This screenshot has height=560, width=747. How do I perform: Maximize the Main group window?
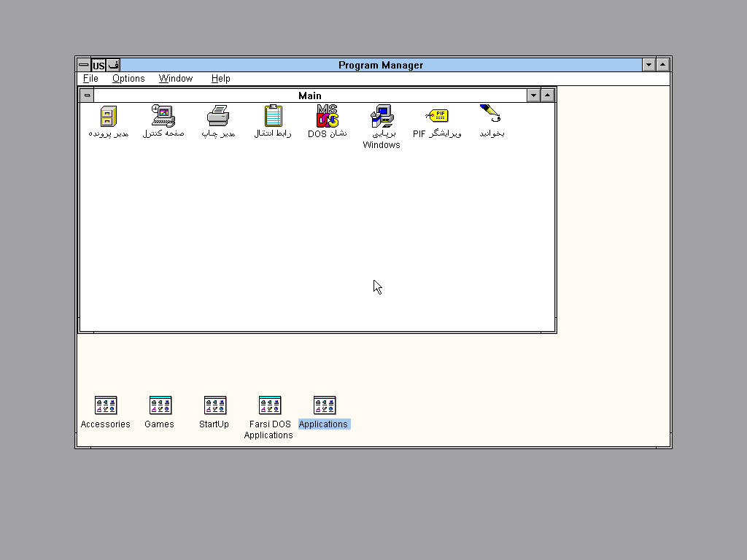547,96
